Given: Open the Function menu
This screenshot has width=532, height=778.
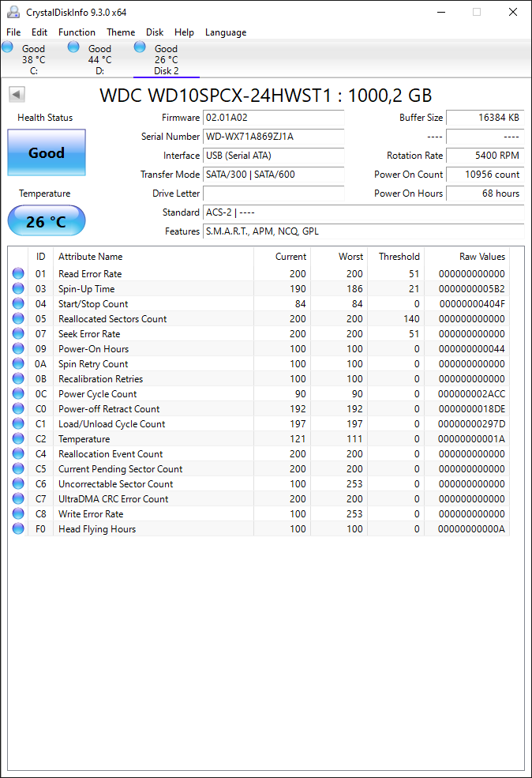Looking at the screenshot, I should 77,32.
